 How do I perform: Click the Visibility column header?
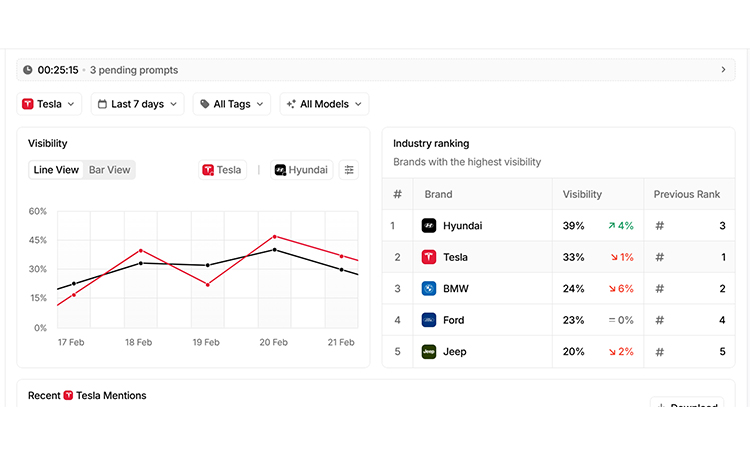pyautogui.click(x=582, y=194)
